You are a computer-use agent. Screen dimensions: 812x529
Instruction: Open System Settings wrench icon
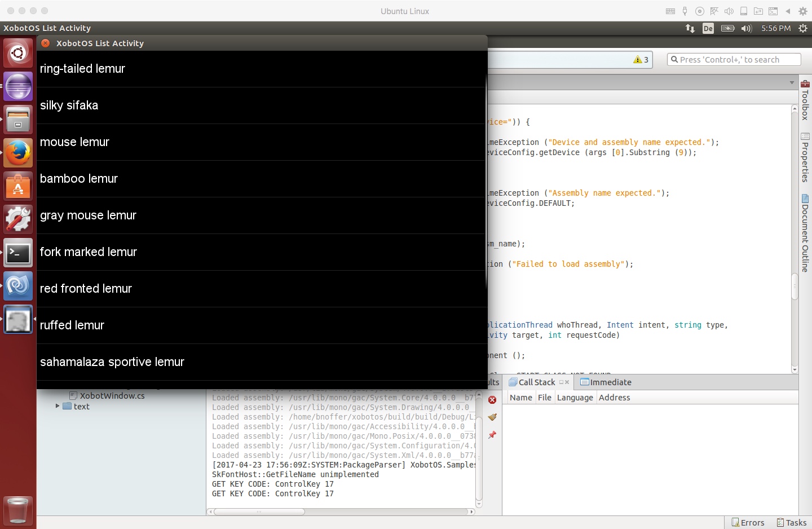point(18,219)
